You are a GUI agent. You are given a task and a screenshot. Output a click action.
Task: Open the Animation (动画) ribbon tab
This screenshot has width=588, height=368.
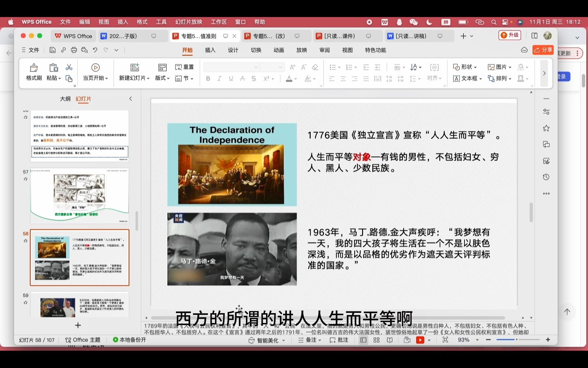tap(279, 50)
